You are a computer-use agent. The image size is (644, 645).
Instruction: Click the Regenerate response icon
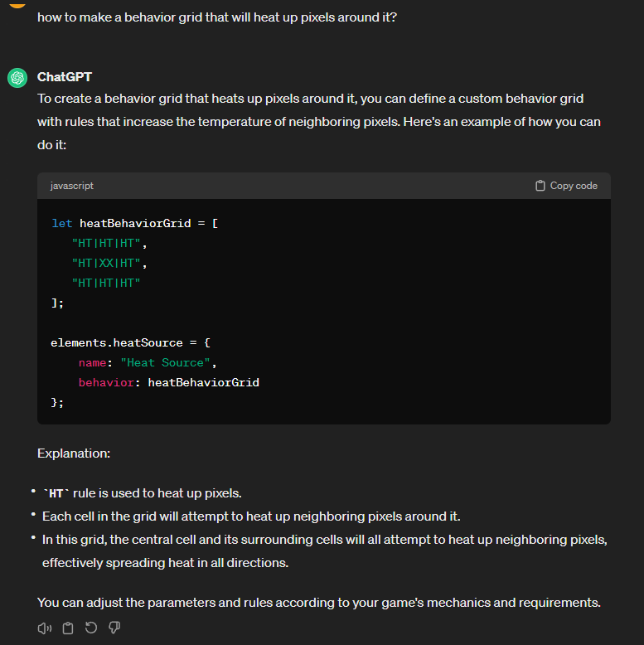[91, 628]
